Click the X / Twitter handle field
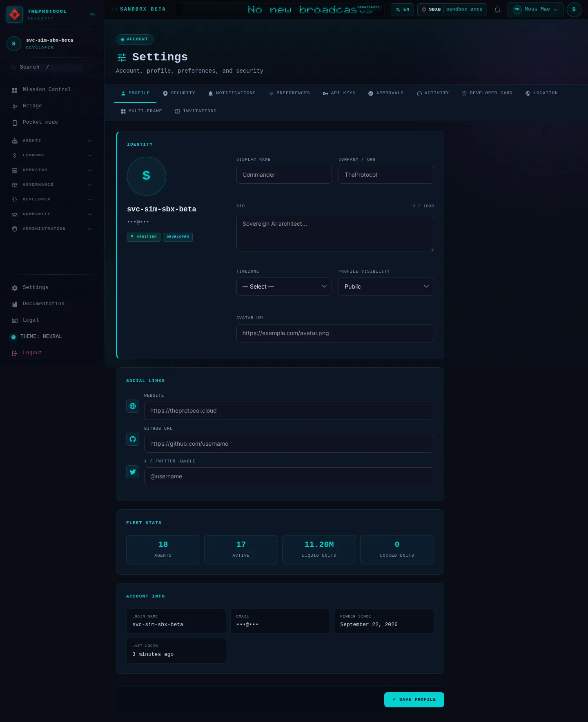The height and width of the screenshot is (722, 588). [289, 476]
